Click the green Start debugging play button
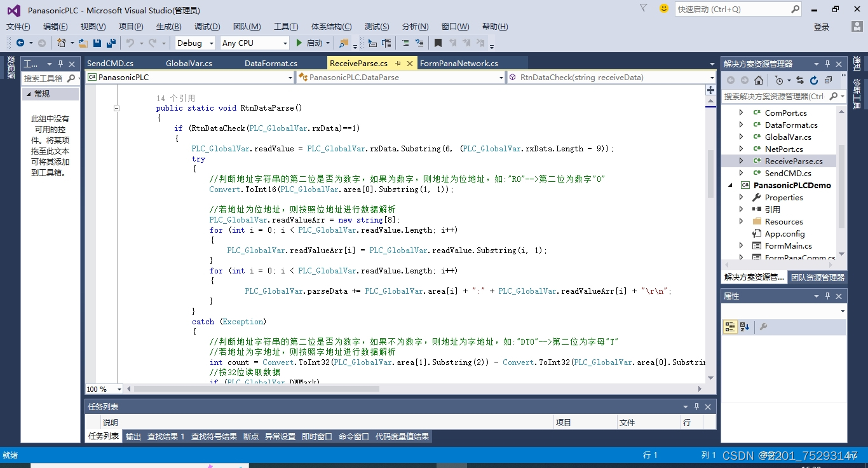The width and height of the screenshot is (868, 468). click(x=299, y=43)
